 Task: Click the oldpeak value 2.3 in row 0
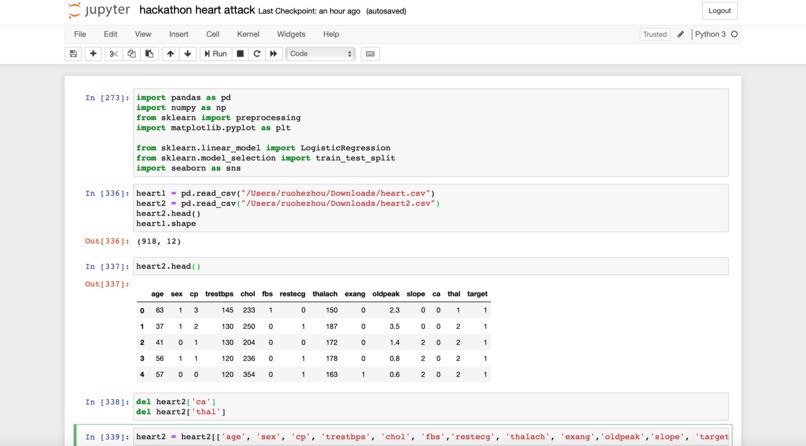coord(394,310)
